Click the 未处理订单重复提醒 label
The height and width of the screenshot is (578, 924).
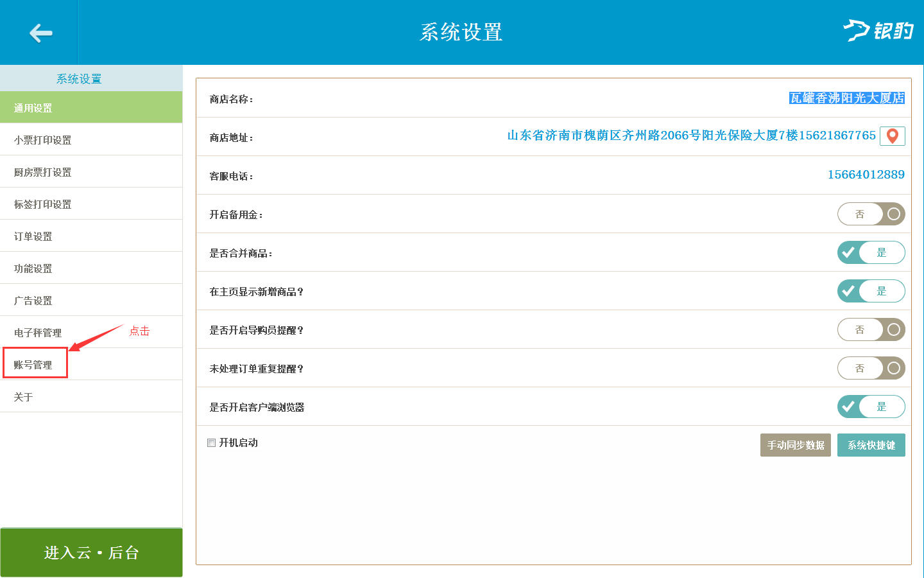(256, 369)
